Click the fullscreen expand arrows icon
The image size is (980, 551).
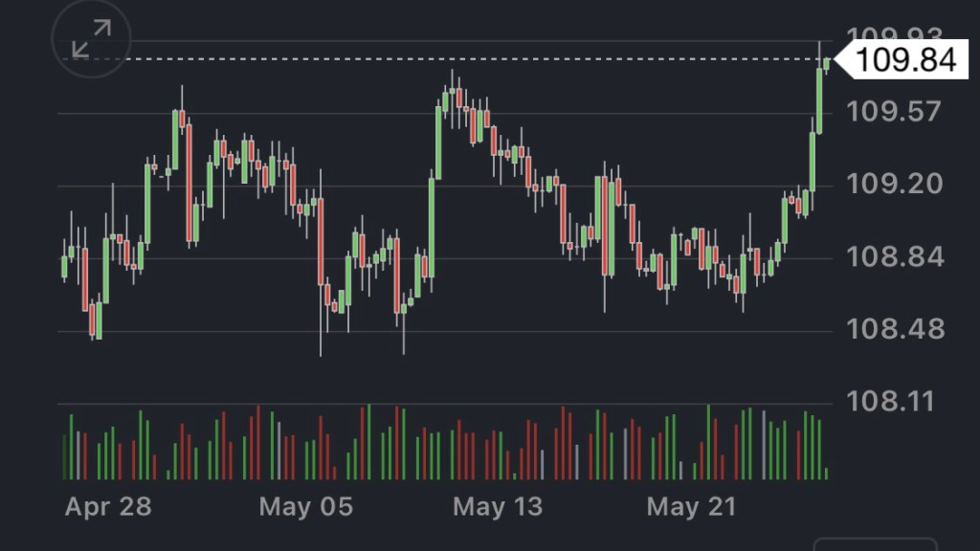[93, 40]
